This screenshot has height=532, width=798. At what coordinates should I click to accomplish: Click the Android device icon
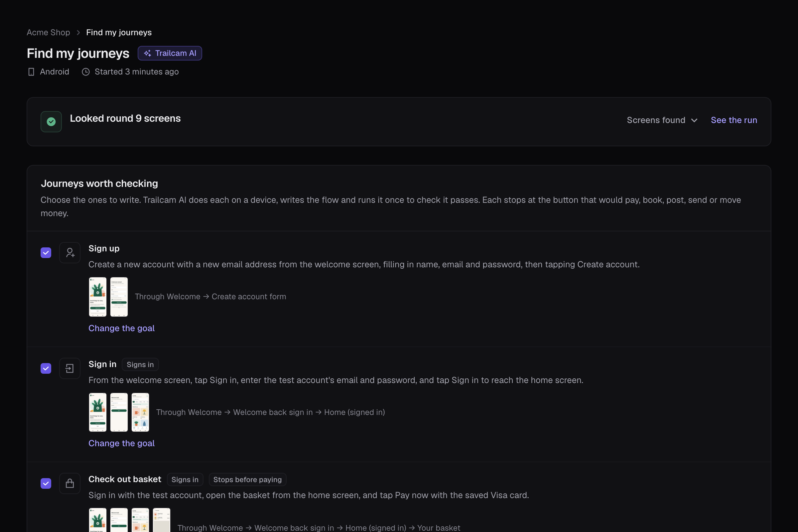[31, 72]
